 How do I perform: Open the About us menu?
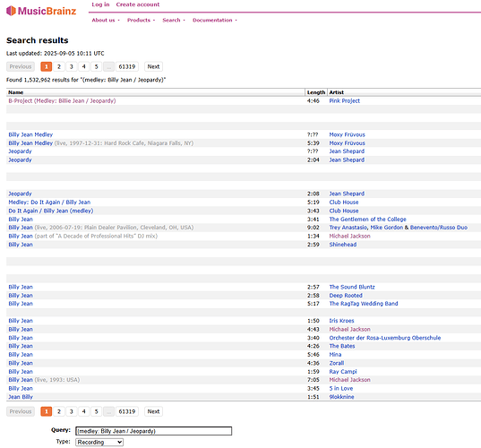coord(106,21)
